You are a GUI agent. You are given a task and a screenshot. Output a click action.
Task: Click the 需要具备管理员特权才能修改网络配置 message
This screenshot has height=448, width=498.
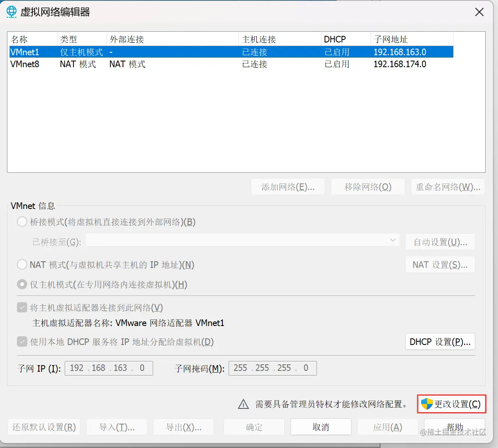coord(331,404)
